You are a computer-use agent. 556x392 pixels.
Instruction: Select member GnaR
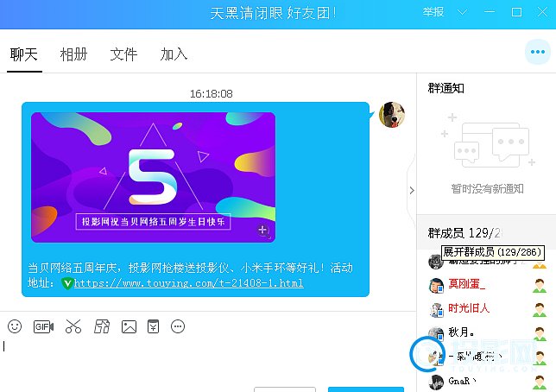click(x=462, y=381)
